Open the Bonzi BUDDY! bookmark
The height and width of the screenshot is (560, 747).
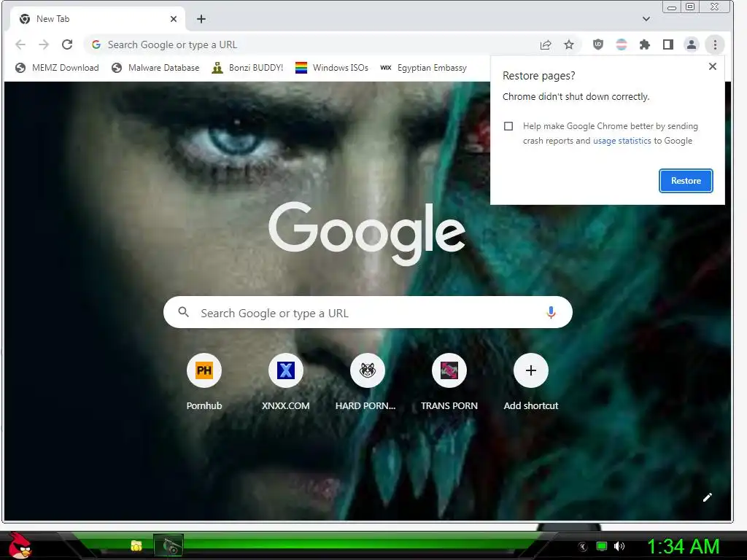247,68
